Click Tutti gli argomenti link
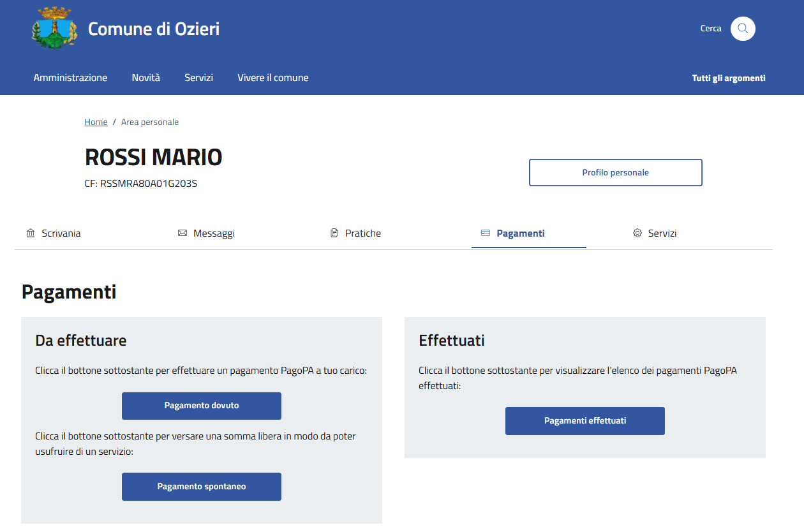Screen dimensions: 804x532 (729, 78)
